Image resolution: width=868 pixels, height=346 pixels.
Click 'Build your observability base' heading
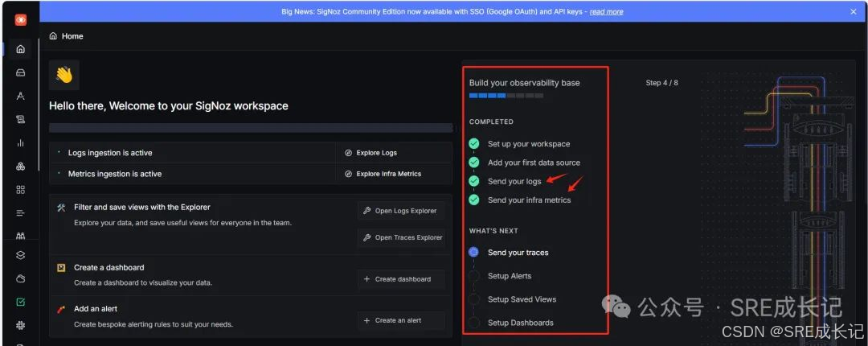tap(525, 83)
